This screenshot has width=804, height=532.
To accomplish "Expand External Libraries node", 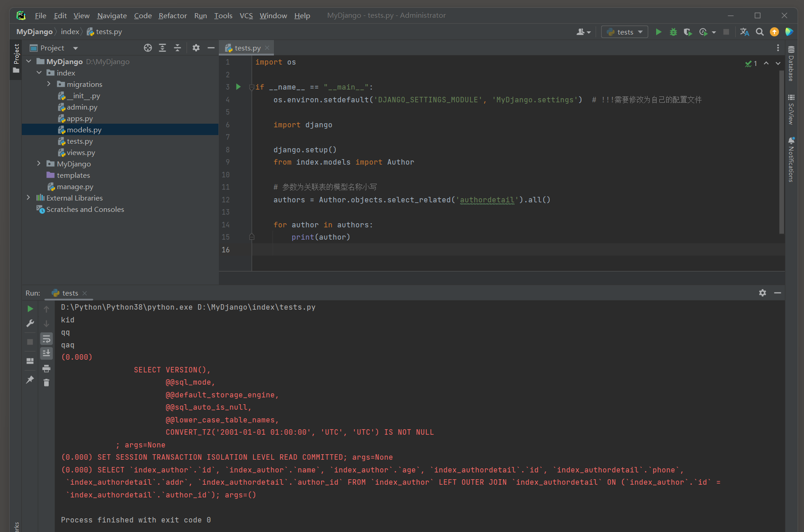I will click(29, 198).
